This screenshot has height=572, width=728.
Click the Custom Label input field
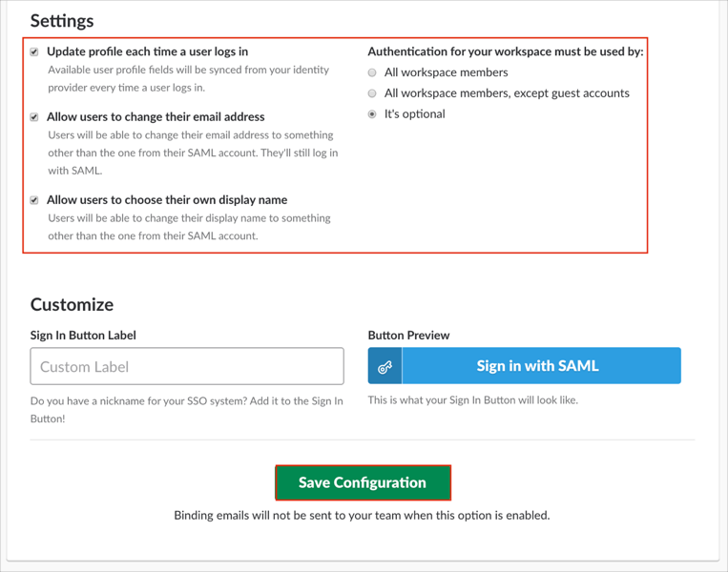187,366
